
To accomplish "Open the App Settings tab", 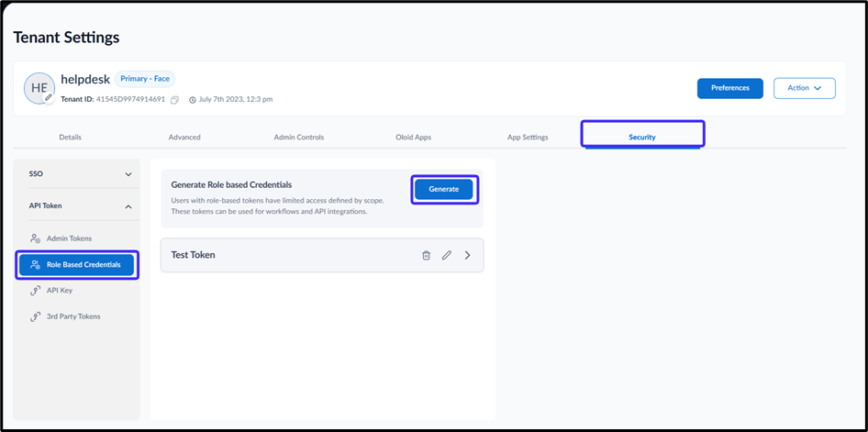I will 528,138.
